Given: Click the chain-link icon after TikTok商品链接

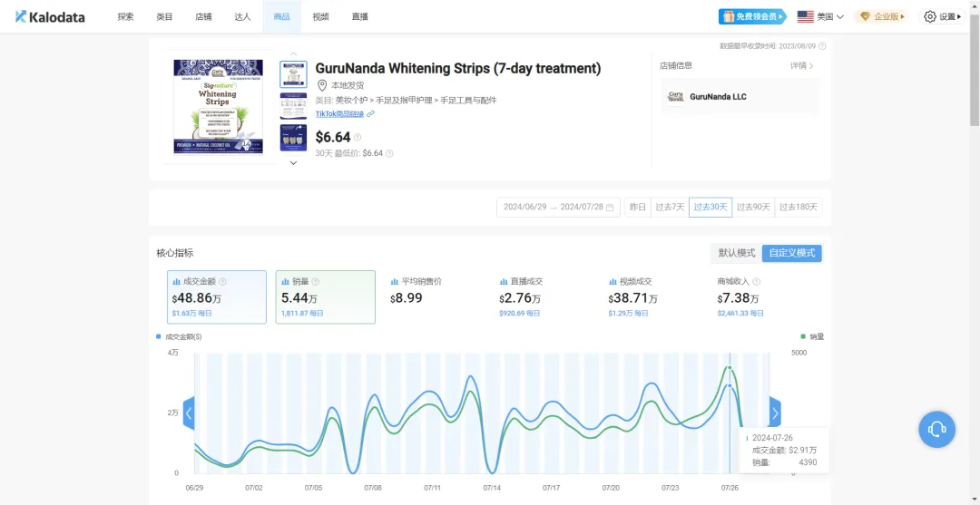Looking at the screenshot, I should (370, 113).
